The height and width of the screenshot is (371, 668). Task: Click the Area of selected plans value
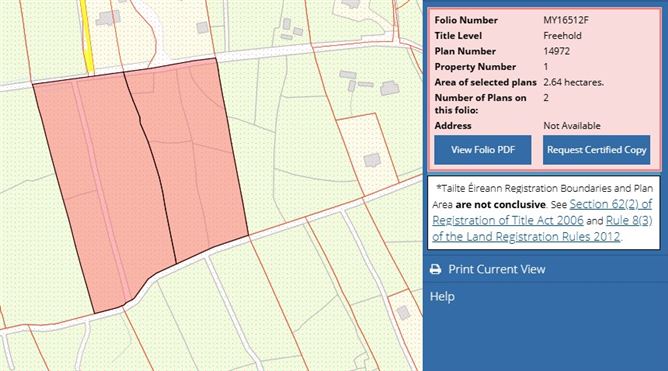[x=573, y=82]
